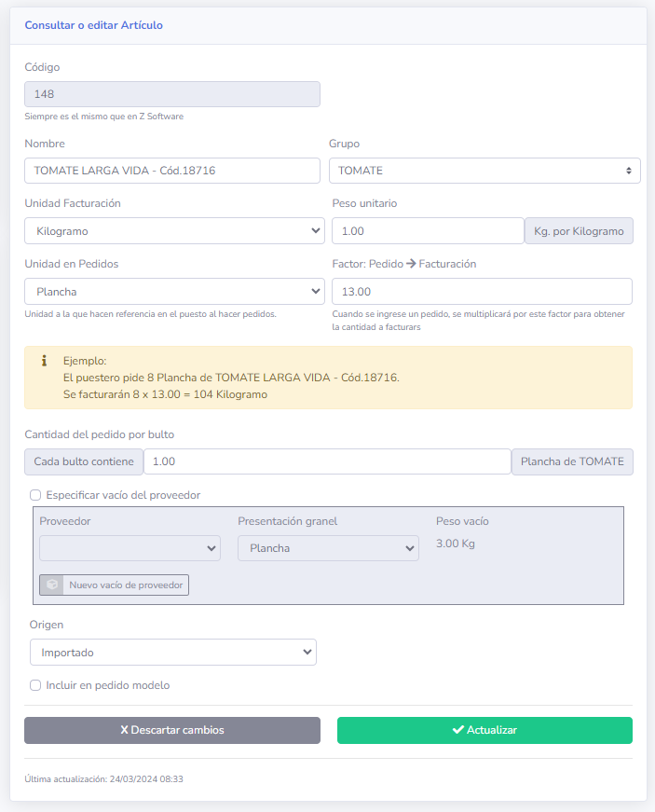Click the checkmark icon on Actualizar
This screenshot has width=655, height=812.
(x=457, y=730)
